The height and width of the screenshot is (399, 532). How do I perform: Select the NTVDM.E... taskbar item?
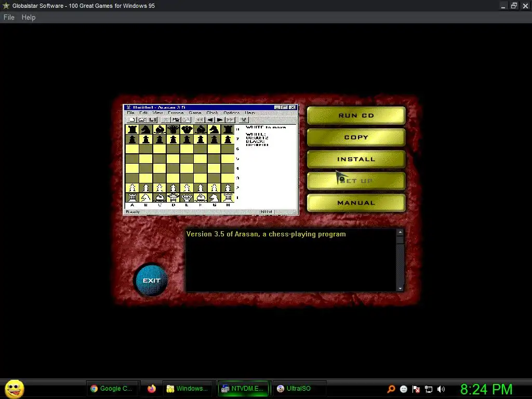(243, 389)
